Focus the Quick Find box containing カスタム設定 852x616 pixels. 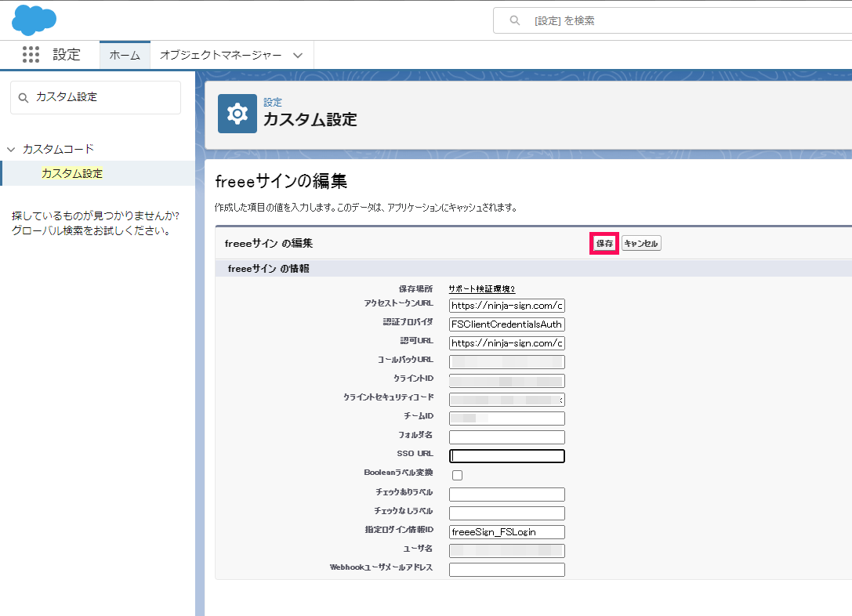click(96, 98)
